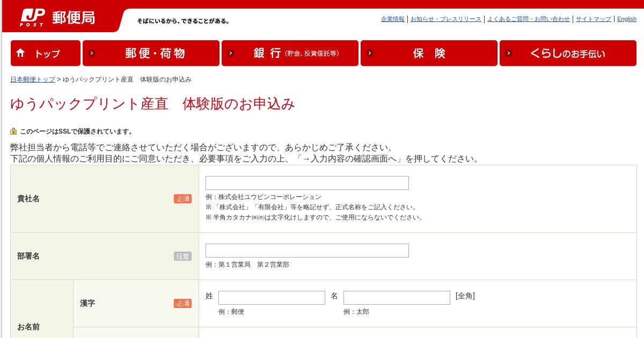
Task: Follow the 日本郵便トップ breadcrumb link
Action: [x=33, y=79]
